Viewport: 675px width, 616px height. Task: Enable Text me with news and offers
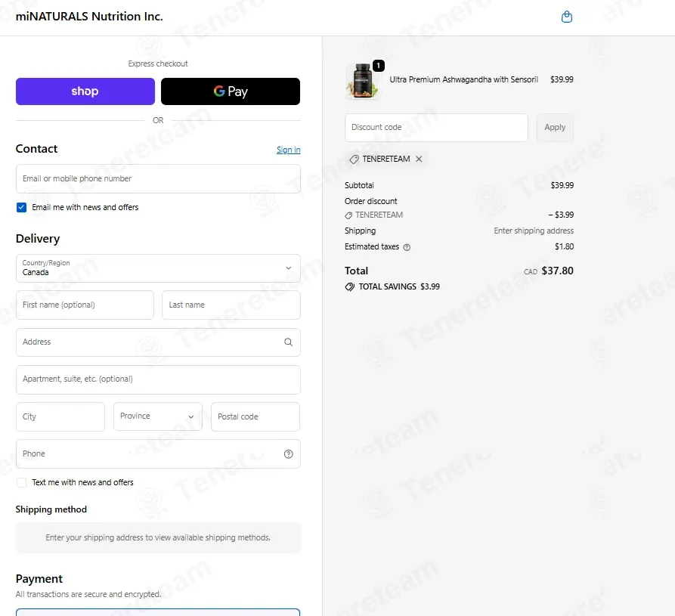21,482
